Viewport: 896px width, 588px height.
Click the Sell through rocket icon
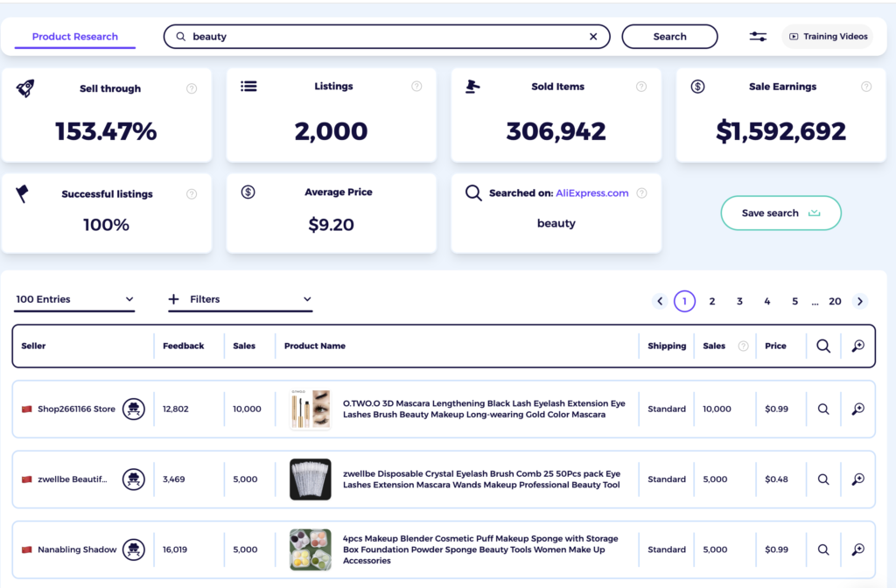(x=25, y=87)
